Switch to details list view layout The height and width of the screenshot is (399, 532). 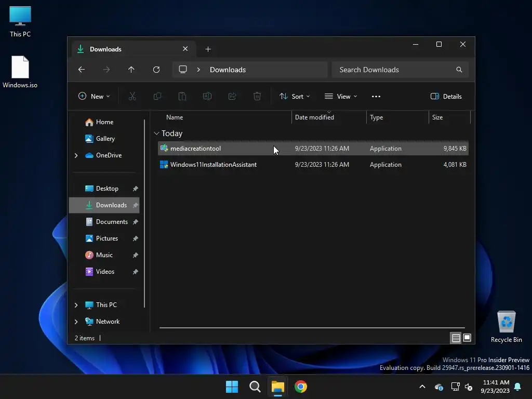pyautogui.click(x=456, y=338)
